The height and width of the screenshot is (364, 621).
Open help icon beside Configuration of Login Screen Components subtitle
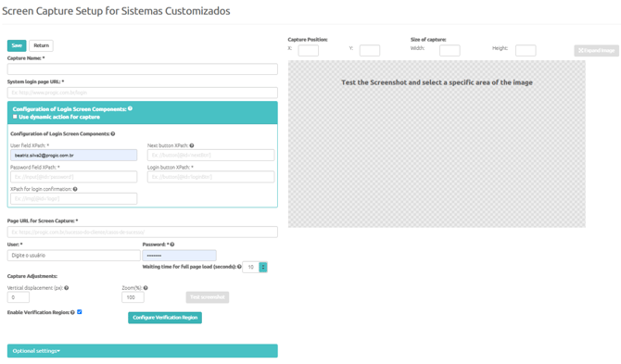pos(113,133)
